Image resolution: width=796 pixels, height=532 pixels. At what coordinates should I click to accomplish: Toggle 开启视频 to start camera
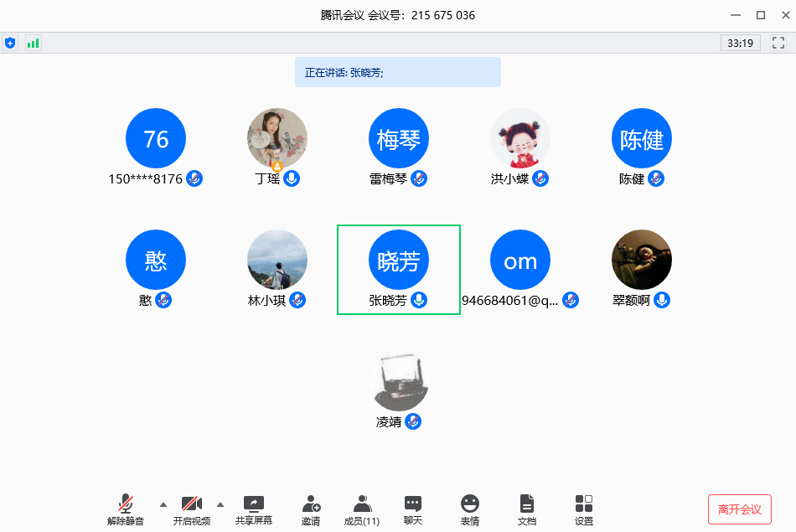[x=192, y=509]
